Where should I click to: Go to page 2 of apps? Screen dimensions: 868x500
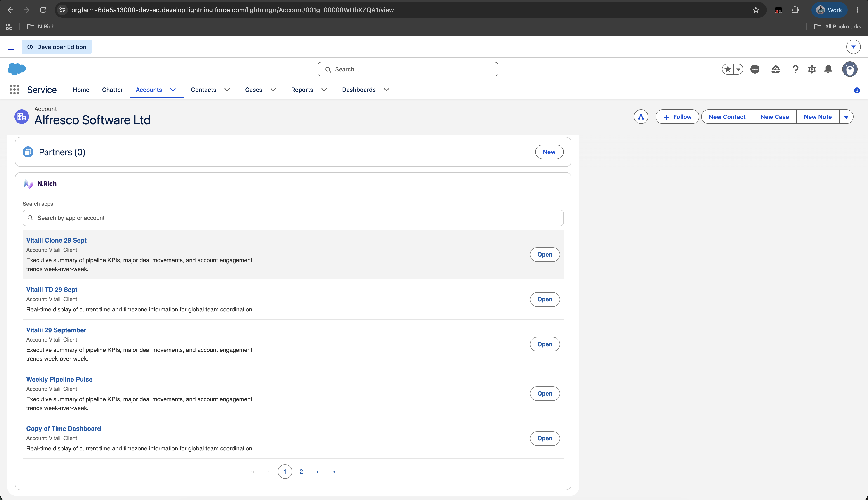coord(301,472)
